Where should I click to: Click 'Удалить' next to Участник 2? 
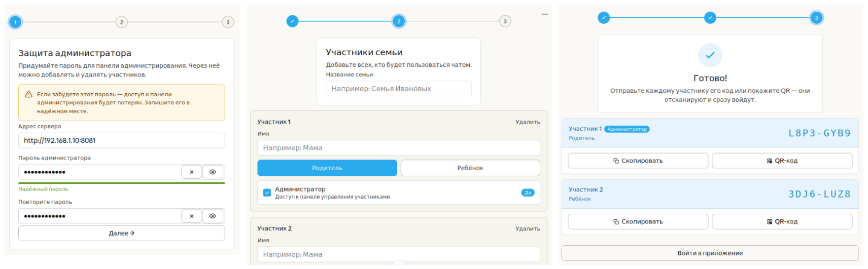click(x=528, y=229)
